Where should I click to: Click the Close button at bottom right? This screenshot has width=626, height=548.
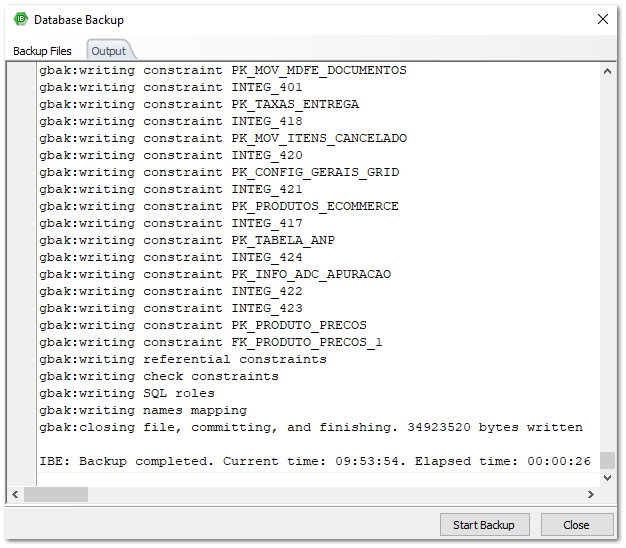point(576,525)
